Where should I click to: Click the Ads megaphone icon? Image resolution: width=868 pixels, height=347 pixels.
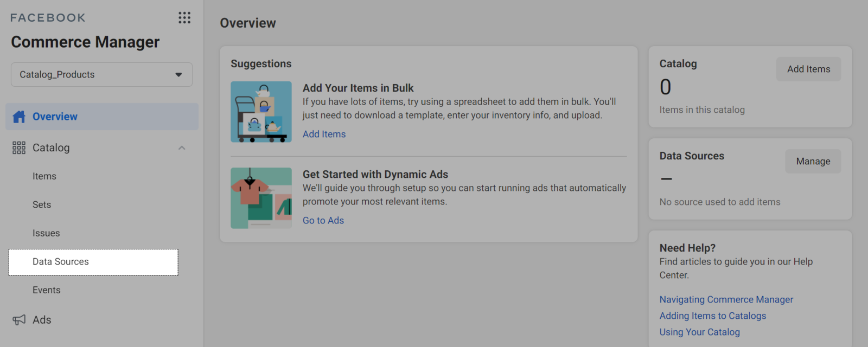[x=19, y=320]
